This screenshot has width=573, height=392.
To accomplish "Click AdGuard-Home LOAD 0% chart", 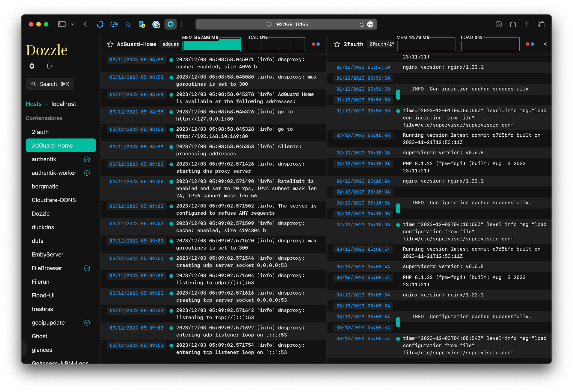I will point(276,44).
